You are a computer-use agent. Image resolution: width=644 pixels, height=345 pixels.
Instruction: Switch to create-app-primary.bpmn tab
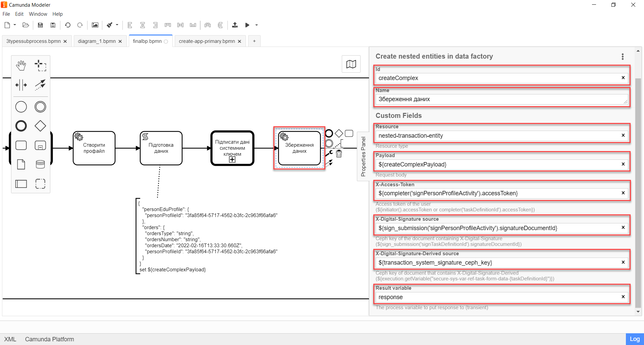[207, 41]
